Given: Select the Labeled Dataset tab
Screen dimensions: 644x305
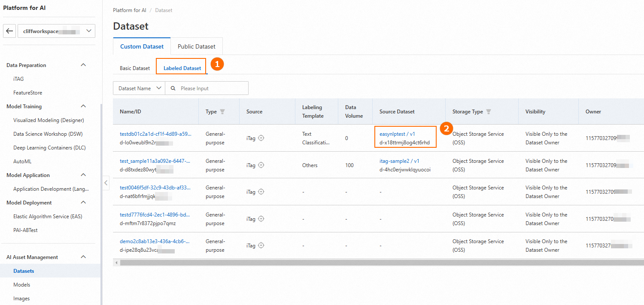Looking at the screenshot, I should (x=182, y=68).
